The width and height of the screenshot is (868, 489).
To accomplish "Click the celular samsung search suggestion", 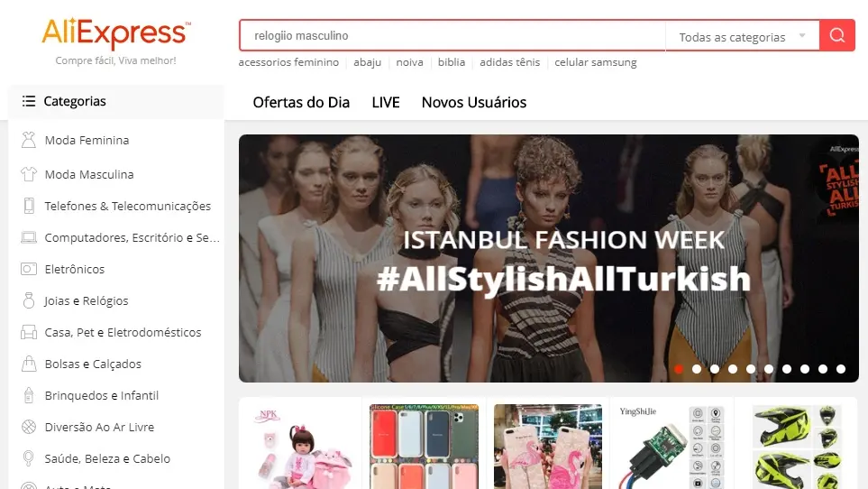I will pos(596,62).
